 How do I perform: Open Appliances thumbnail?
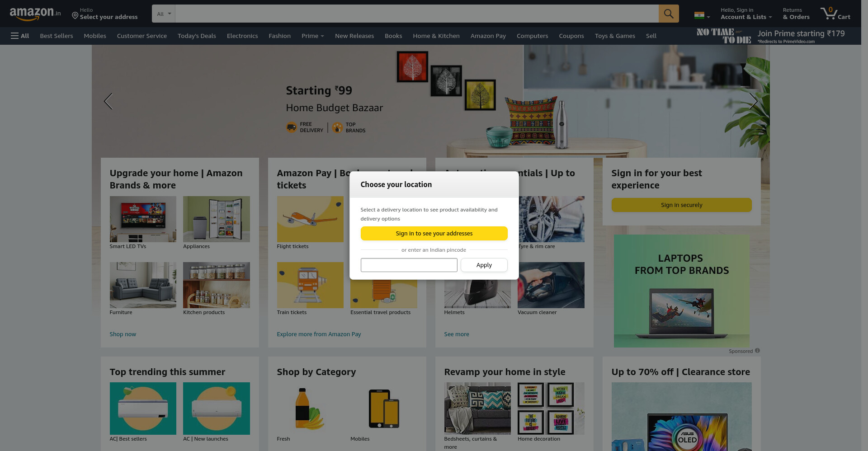click(x=217, y=219)
